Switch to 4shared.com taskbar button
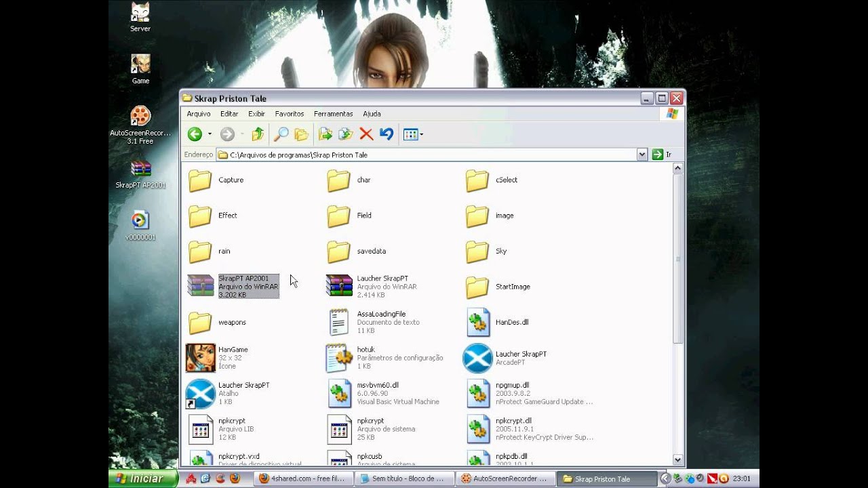The image size is (868, 488). point(303,479)
